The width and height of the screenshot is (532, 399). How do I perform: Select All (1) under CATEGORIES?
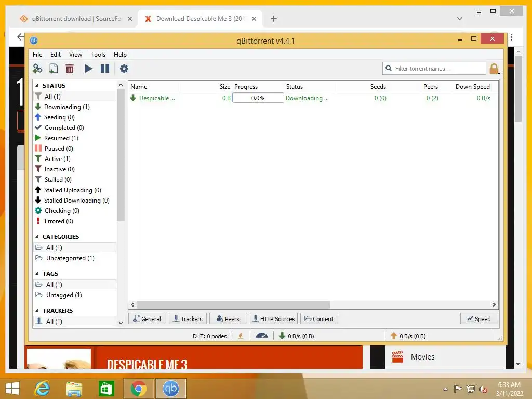click(75, 248)
